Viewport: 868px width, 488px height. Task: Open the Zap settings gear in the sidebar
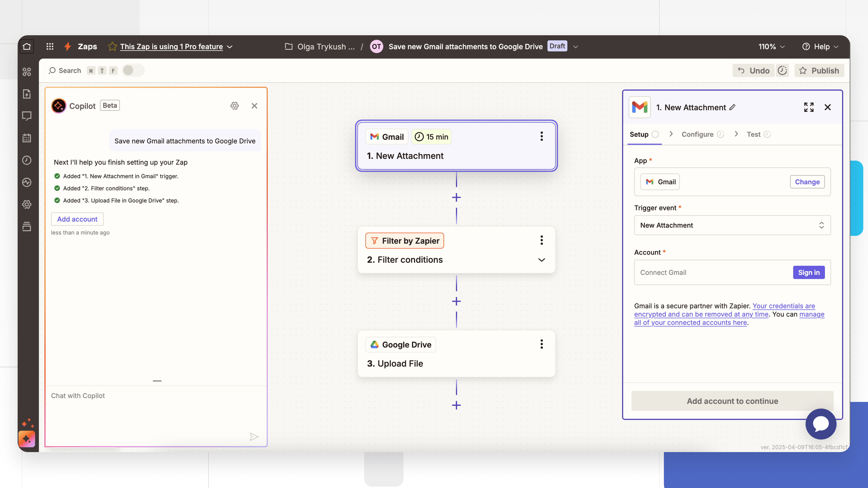coord(27,204)
